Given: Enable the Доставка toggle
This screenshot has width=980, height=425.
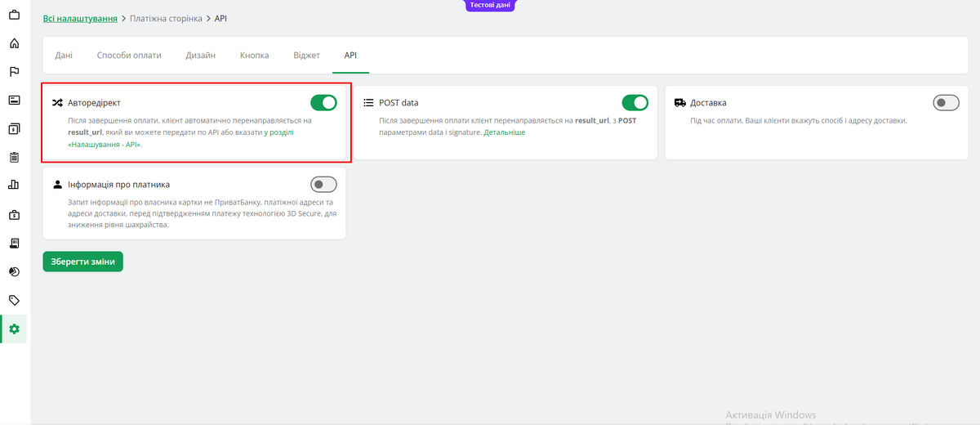Looking at the screenshot, I should click(946, 103).
